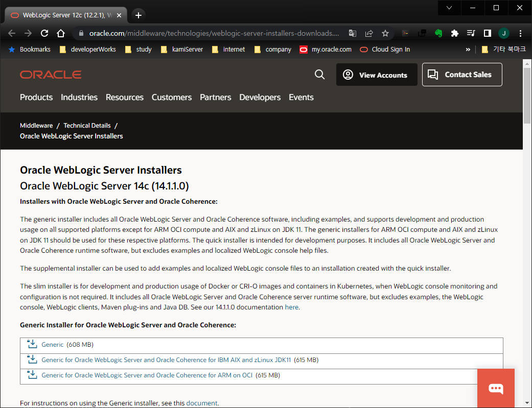Click the View Accounts button
532x408 pixels.
(x=377, y=75)
